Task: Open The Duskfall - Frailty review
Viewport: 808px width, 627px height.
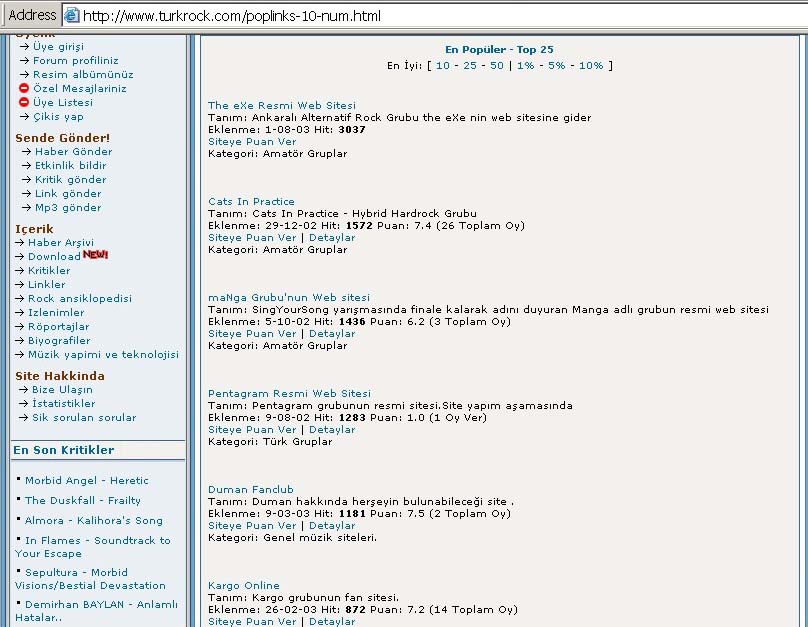Action: (x=82, y=500)
